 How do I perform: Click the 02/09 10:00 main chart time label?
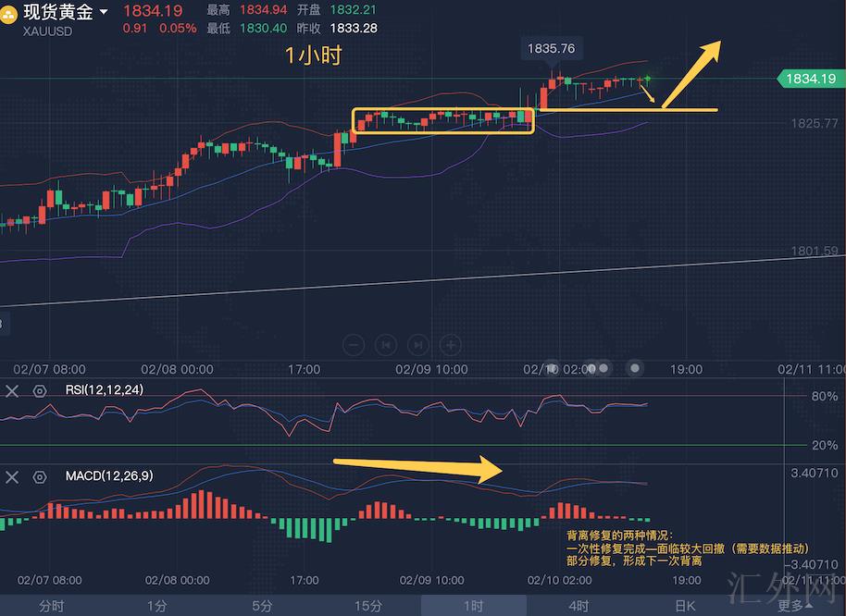[431, 369]
